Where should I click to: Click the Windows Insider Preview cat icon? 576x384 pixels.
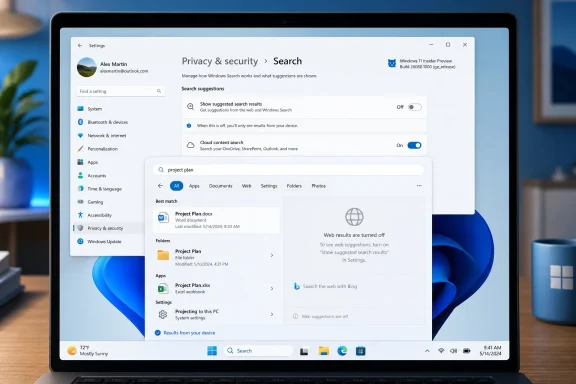392,64
